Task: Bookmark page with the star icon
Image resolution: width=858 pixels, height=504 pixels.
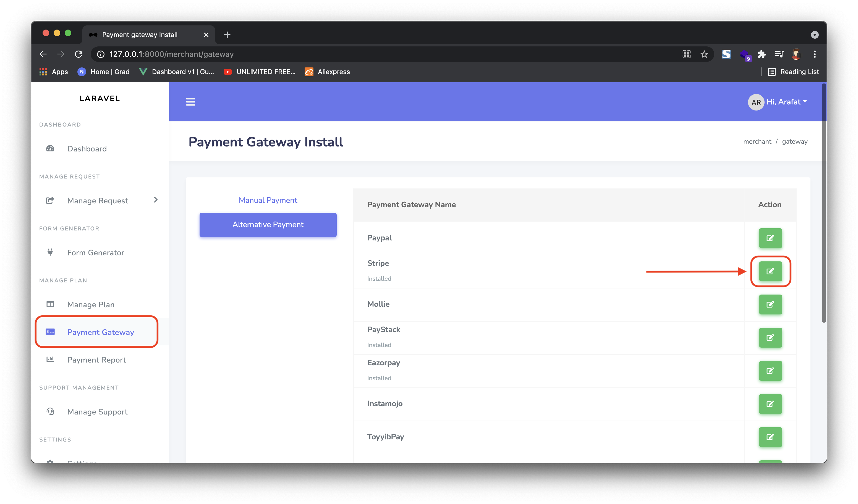Action: pyautogui.click(x=704, y=54)
